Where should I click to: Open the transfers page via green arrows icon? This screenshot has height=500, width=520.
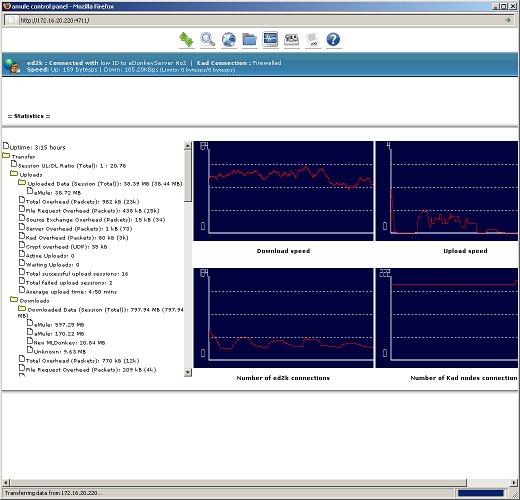click(186, 40)
